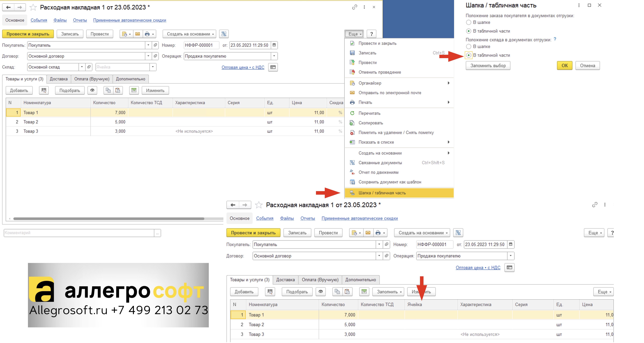Viewport: 644px width, 343px height.
Task: Expand the Операция dropdown in top document
Action: [x=274, y=56]
